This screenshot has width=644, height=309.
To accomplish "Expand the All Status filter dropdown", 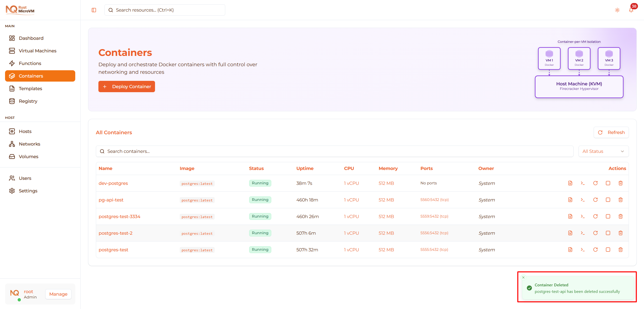I will [x=603, y=151].
